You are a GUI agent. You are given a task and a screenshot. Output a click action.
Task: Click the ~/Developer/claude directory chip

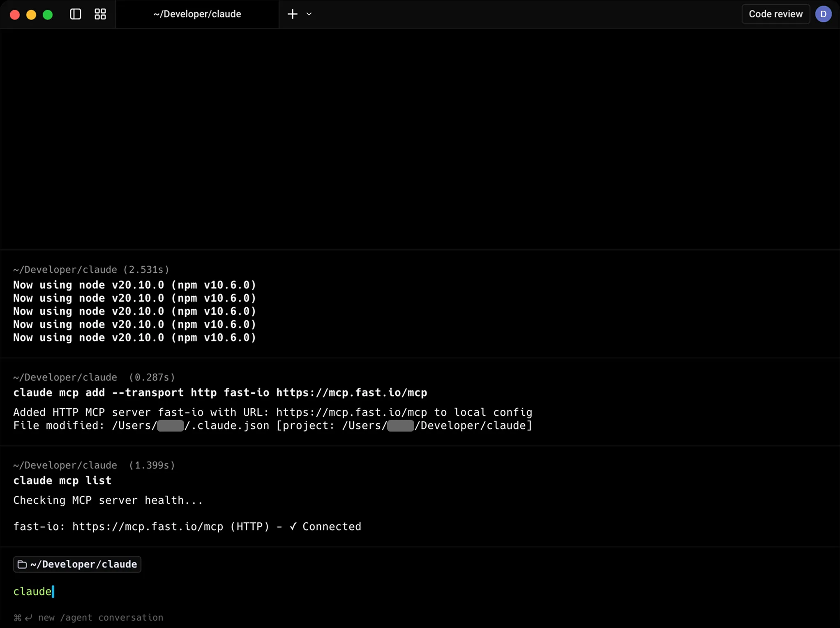click(77, 564)
